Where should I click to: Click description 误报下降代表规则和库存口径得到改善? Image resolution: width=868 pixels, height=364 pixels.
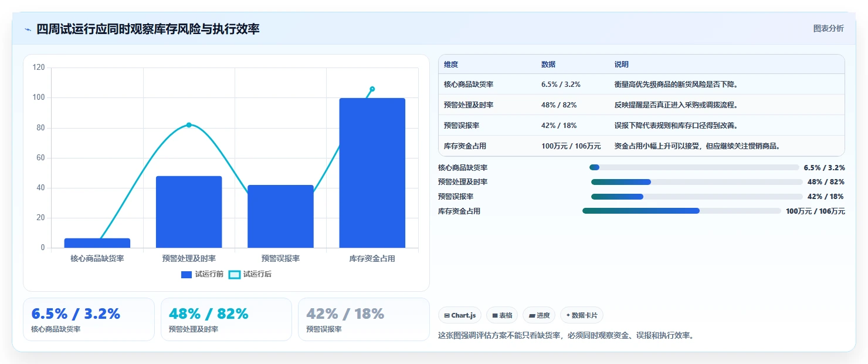tap(676, 126)
